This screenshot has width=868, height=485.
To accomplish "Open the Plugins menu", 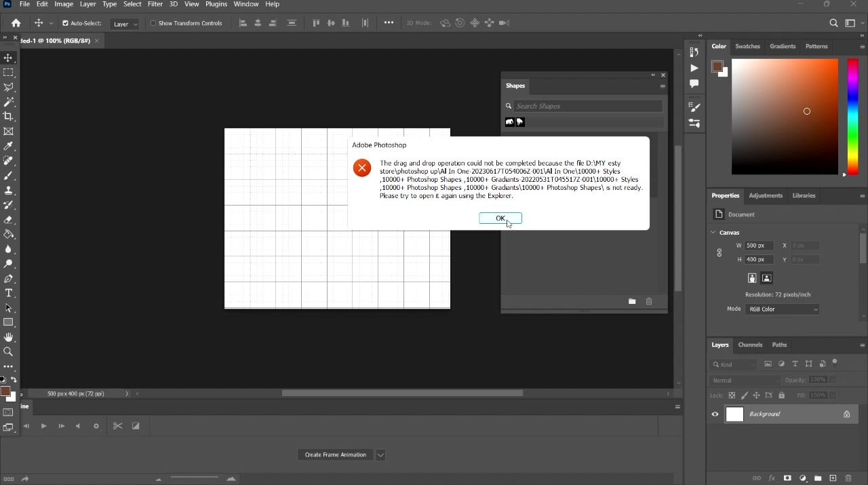I will pos(216,4).
